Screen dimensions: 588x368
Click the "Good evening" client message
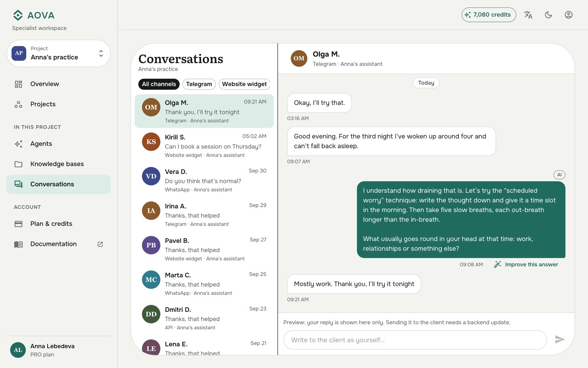[x=391, y=141]
